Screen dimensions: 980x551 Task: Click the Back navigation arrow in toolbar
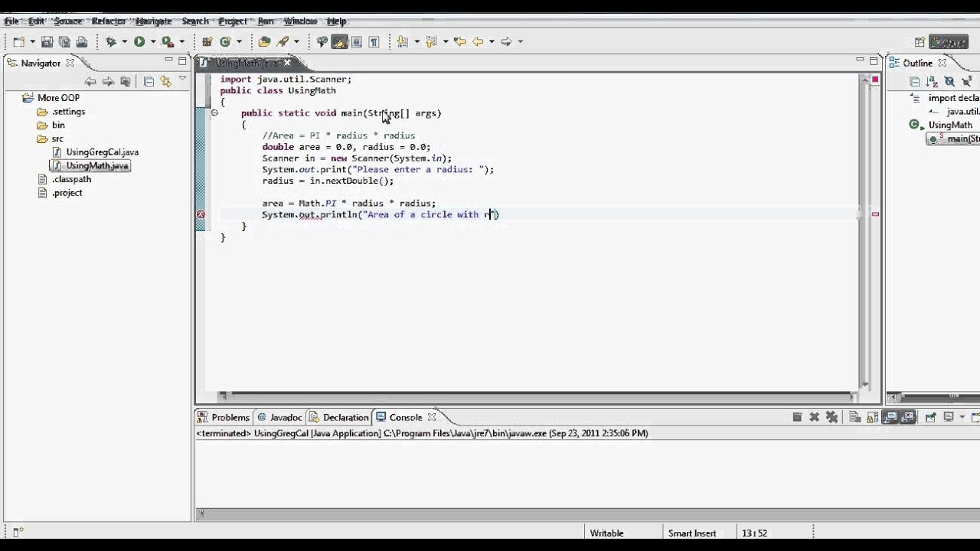point(478,42)
